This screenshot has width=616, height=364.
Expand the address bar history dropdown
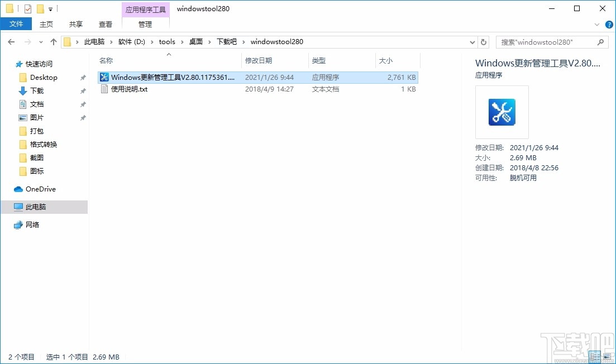[x=472, y=42]
